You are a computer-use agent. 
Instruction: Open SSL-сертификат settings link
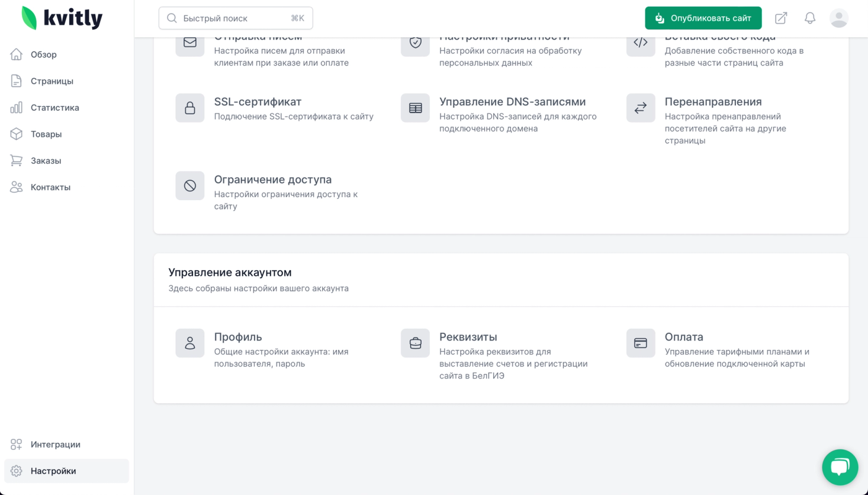pos(258,102)
